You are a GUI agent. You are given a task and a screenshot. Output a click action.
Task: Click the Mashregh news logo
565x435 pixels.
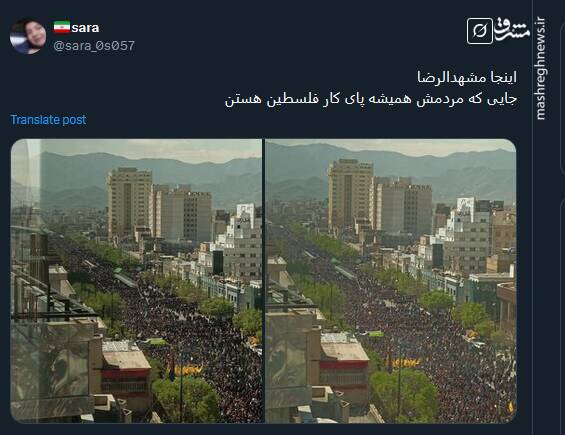[x=512, y=29]
